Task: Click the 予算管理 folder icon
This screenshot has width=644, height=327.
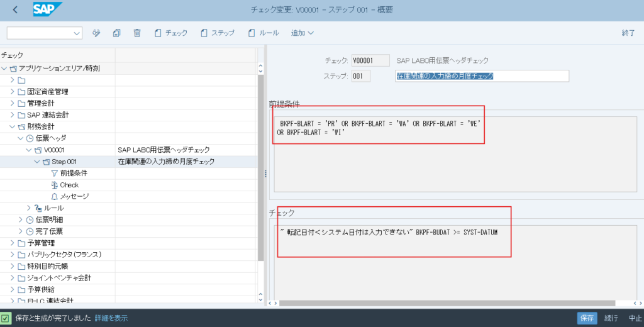Action: [21, 243]
